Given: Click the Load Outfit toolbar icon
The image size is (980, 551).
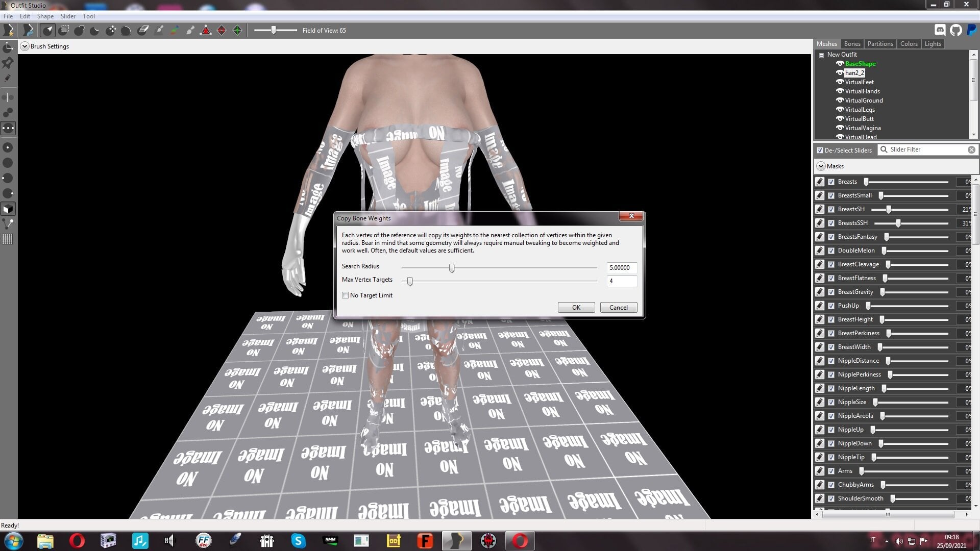Looking at the screenshot, I should click(x=28, y=31).
